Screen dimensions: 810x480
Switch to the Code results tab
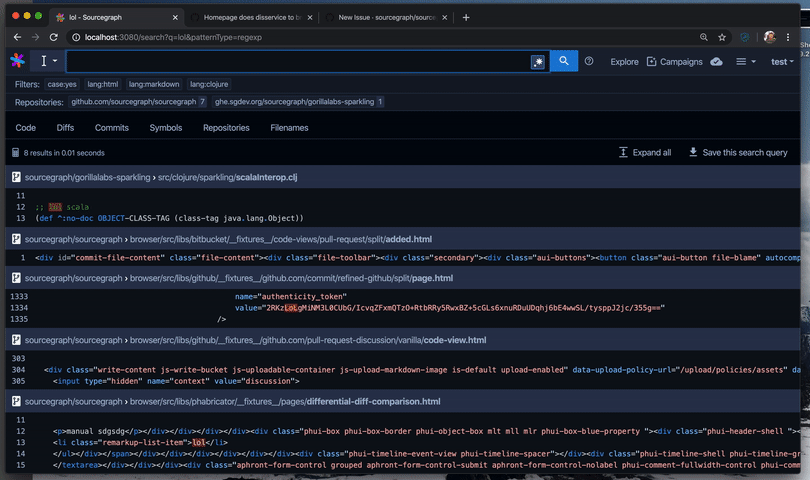click(x=25, y=128)
